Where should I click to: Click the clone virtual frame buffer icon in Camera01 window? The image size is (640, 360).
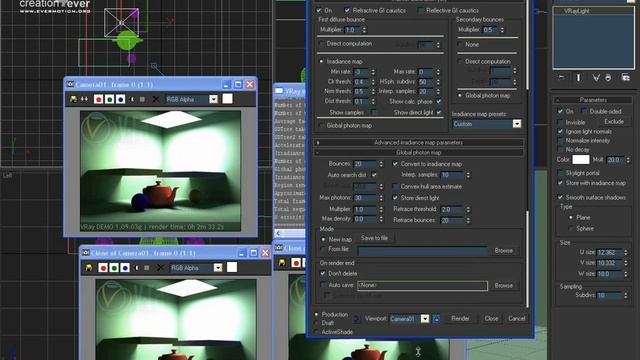[84, 99]
